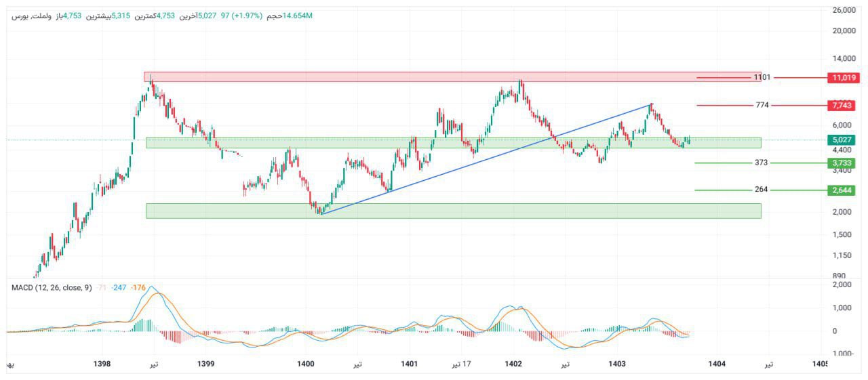The width and height of the screenshot is (868, 380).
Task: Click the 264 horizontal line label
Action: pyautogui.click(x=762, y=190)
